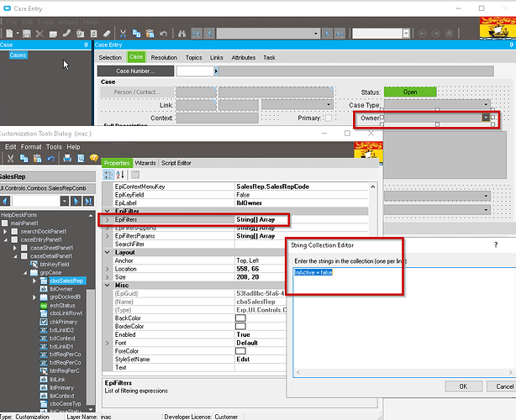Open the Format menu in Customization Tools Dialog
The height and width of the screenshot is (420, 516).
[x=31, y=147]
